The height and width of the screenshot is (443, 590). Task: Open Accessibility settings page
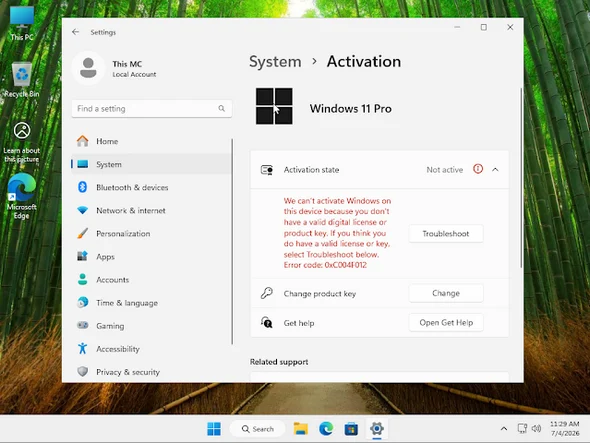pos(151,349)
